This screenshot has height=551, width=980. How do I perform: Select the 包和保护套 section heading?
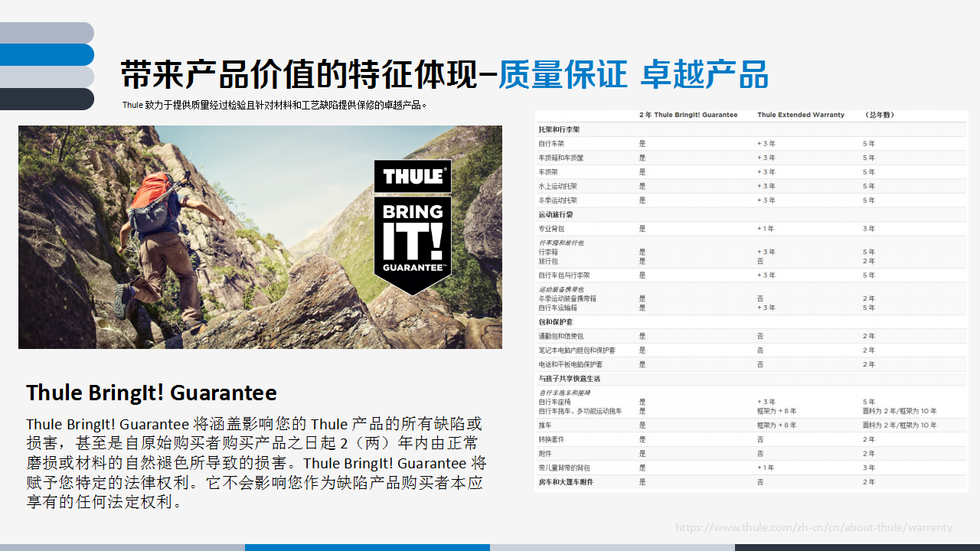(x=555, y=321)
